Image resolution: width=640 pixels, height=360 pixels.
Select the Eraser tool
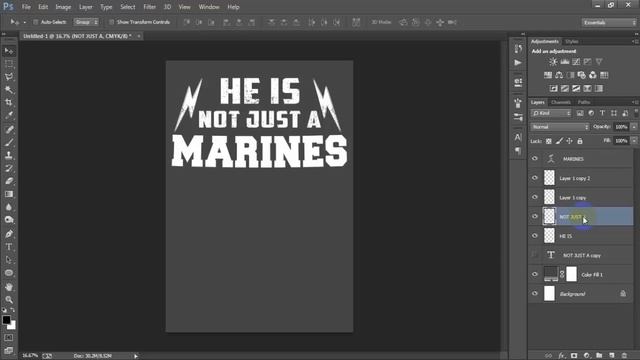pyautogui.click(x=9, y=181)
